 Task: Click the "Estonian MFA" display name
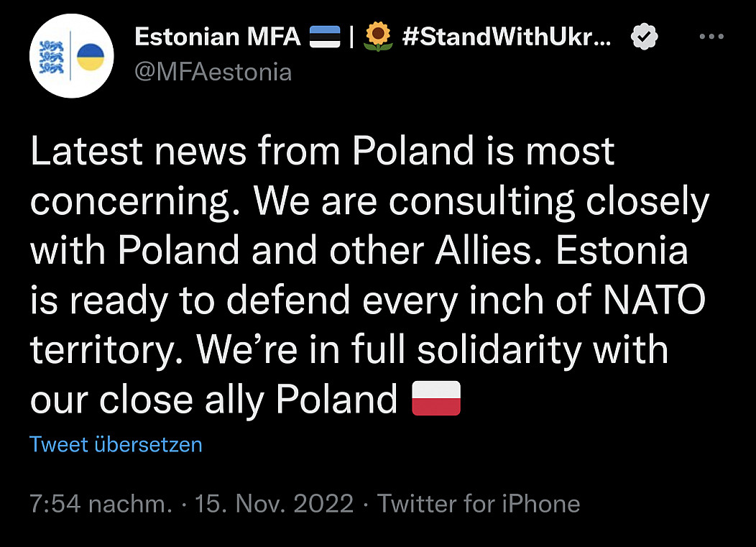click(x=218, y=37)
